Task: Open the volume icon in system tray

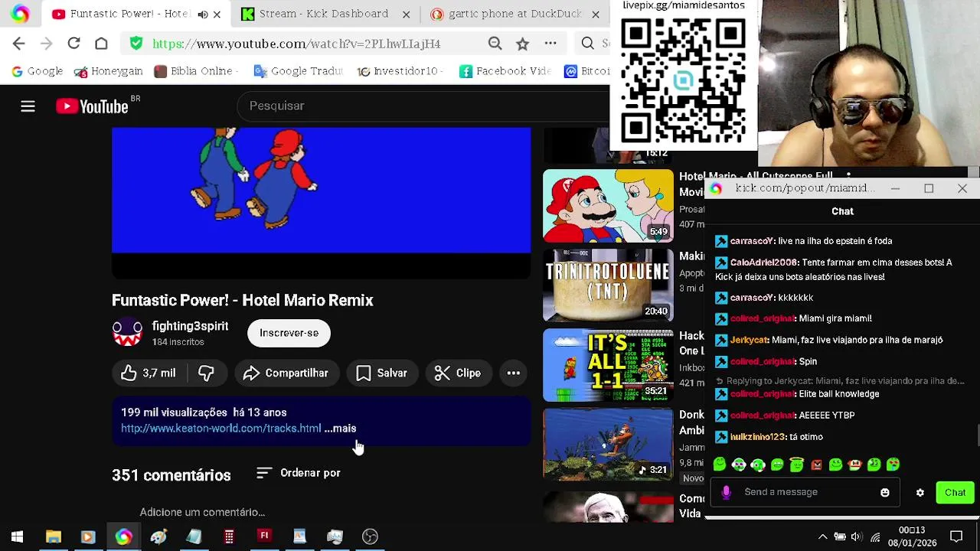Action: pyautogui.click(x=857, y=536)
